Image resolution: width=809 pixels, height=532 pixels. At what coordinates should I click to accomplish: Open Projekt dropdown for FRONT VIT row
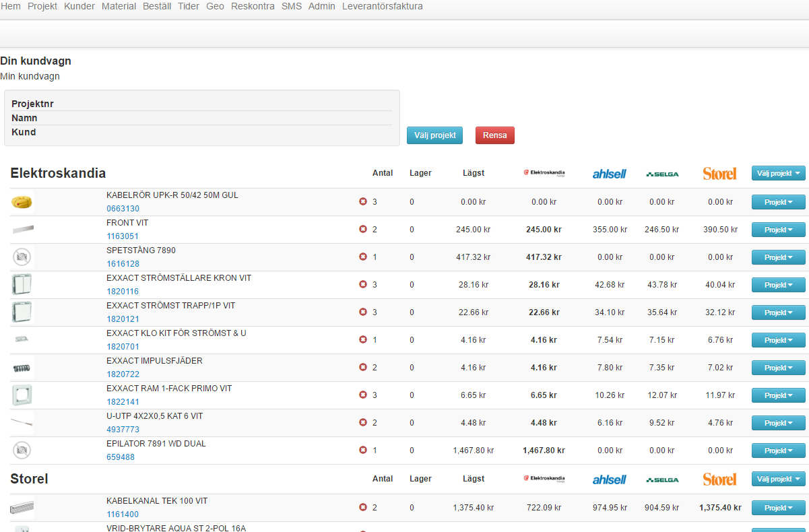point(778,230)
